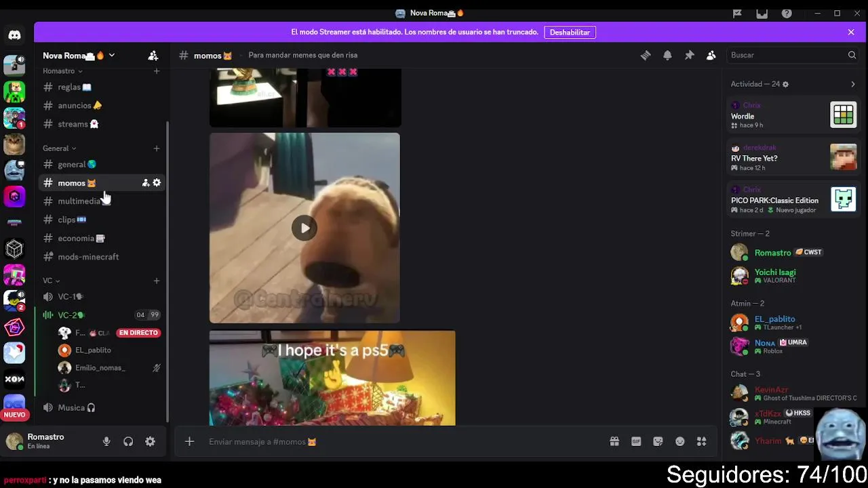Open the economia channel

(x=101, y=239)
